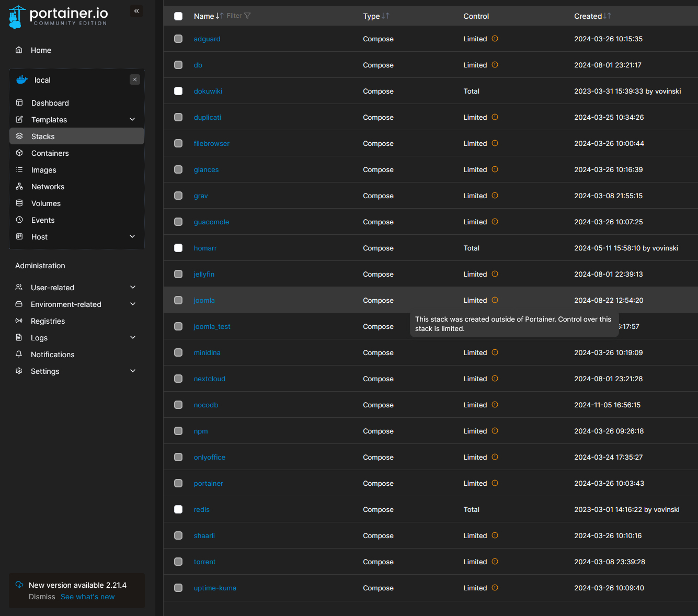This screenshot has height=616, width=698.
Task: Toggle the select-all checkbox in header
Action: click(178, 16)
